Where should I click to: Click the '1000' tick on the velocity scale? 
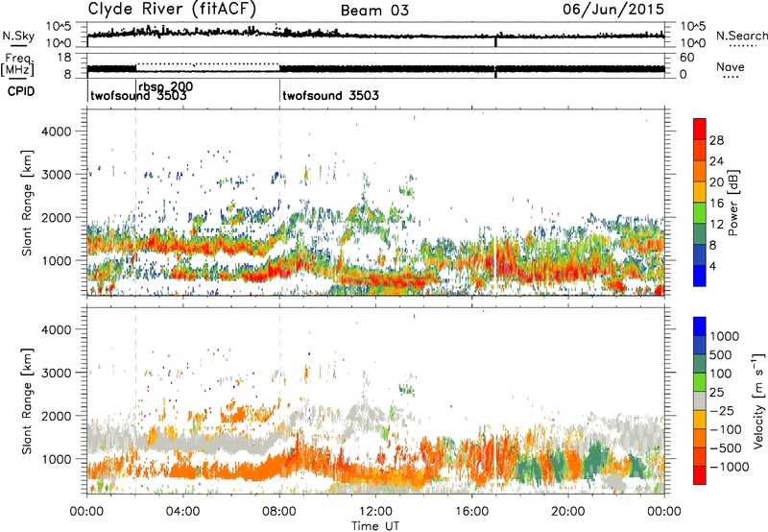(x=724, y=336)
